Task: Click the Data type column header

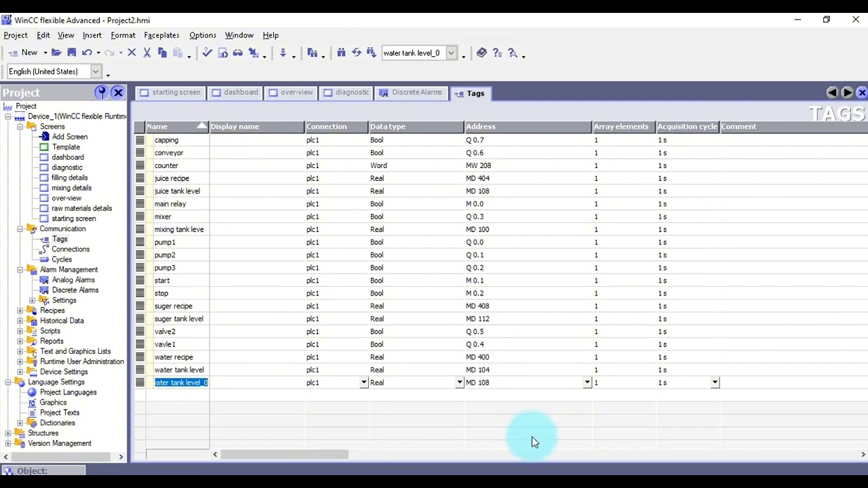Action: coord(416,127)
